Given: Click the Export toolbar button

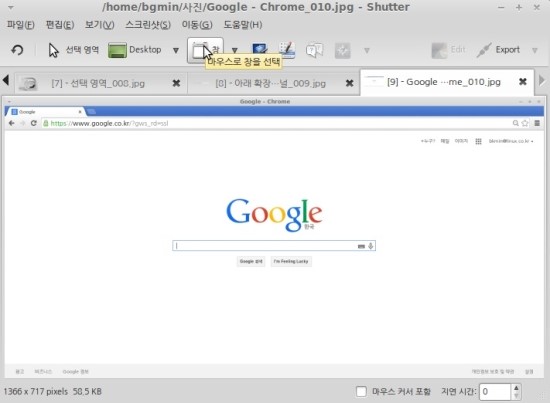Looking at the screenshot, I should 498,50.
